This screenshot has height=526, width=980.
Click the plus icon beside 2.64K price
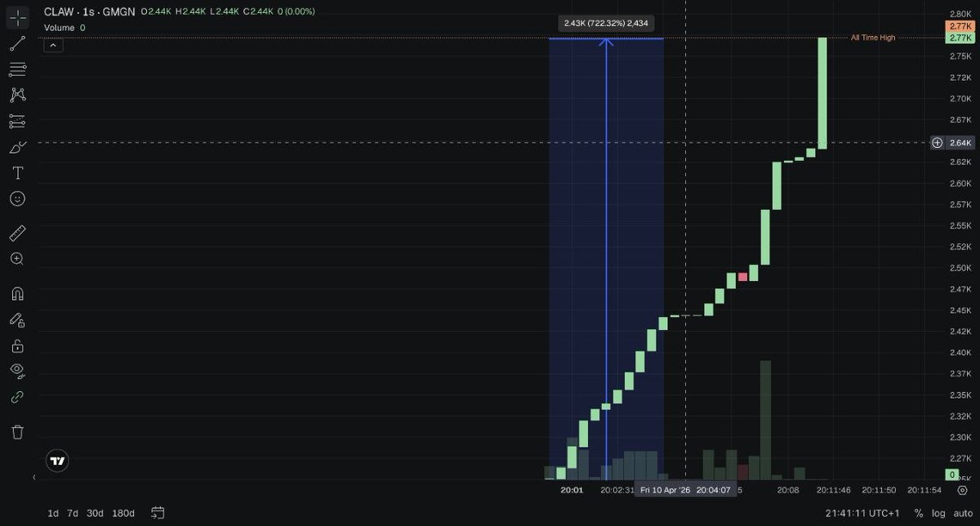937,143
